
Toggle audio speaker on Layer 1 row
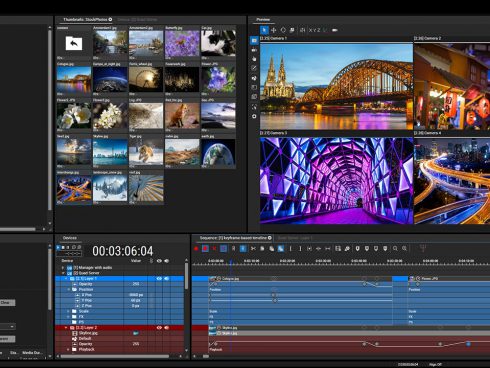click(x=167, y=278)
